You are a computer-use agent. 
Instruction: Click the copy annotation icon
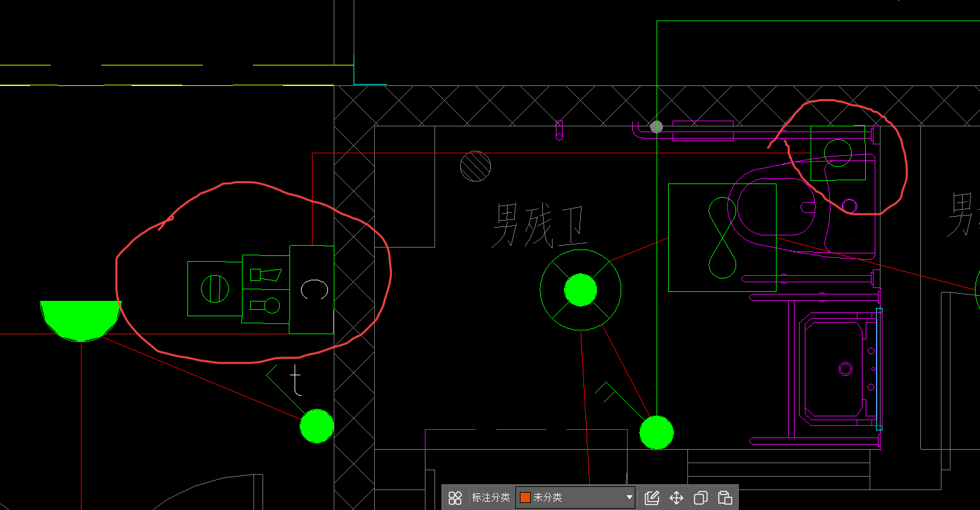[701, 498]
